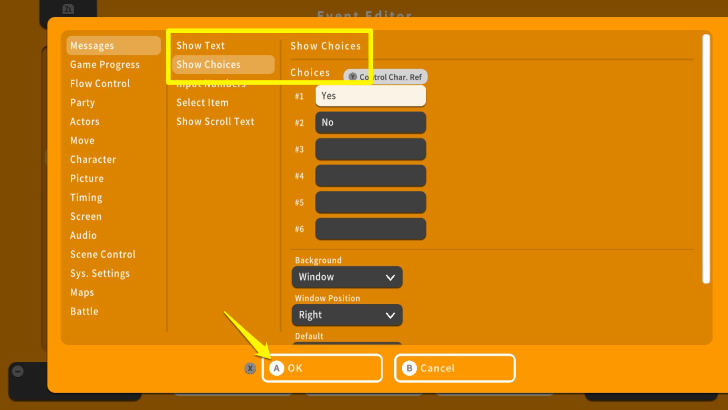Click the minus icon at the bottom left

[18, 371]
